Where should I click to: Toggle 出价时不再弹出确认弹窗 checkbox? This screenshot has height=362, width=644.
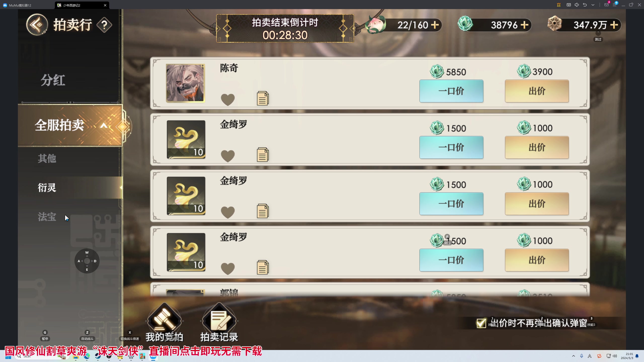coord(481,323)
